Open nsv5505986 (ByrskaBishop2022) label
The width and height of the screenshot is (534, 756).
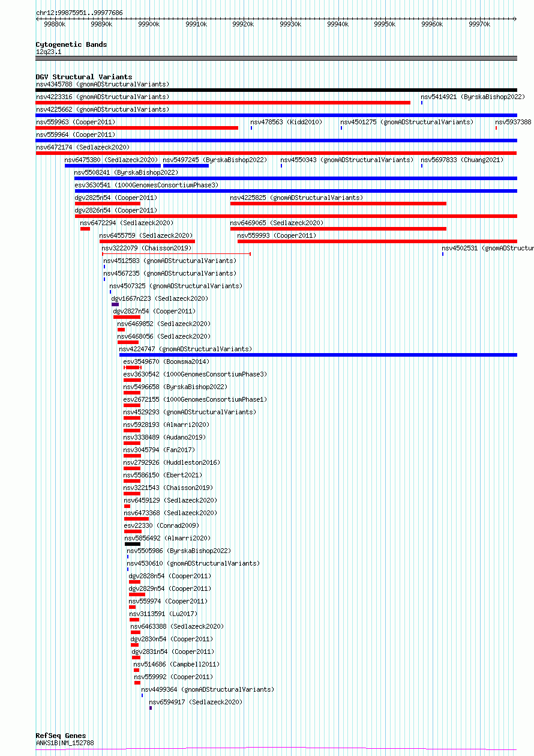click(x=179, y=551)
